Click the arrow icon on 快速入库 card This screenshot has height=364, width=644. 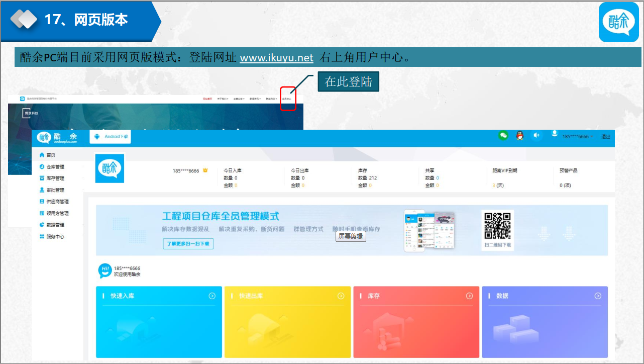[212, 296]
